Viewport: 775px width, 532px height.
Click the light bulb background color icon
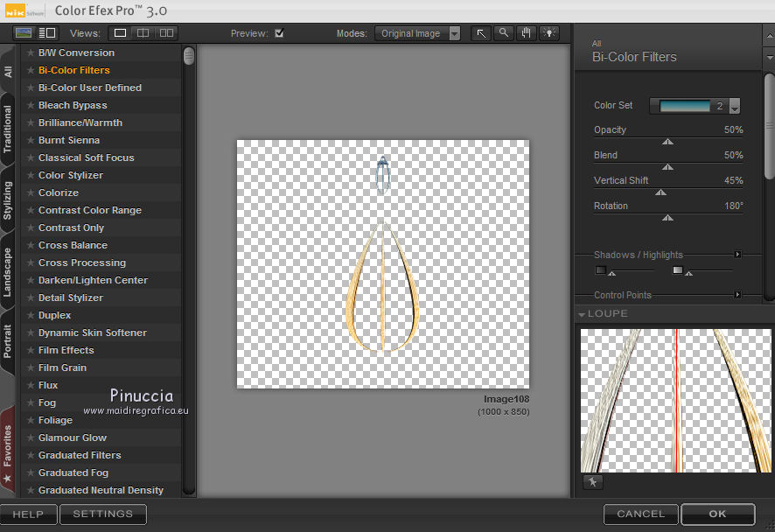tap(549, 33)
